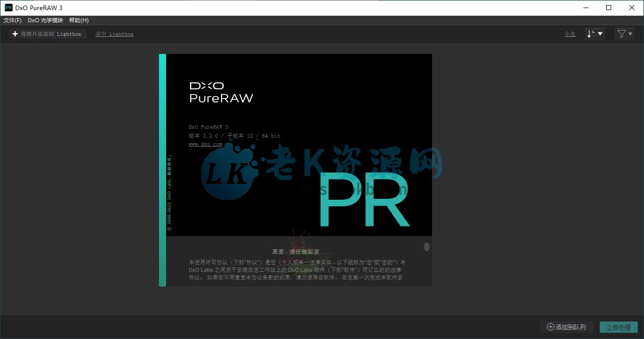Click the 全选 link
Image resolution: width=644 pixels, height=339 pixels.
570,34
